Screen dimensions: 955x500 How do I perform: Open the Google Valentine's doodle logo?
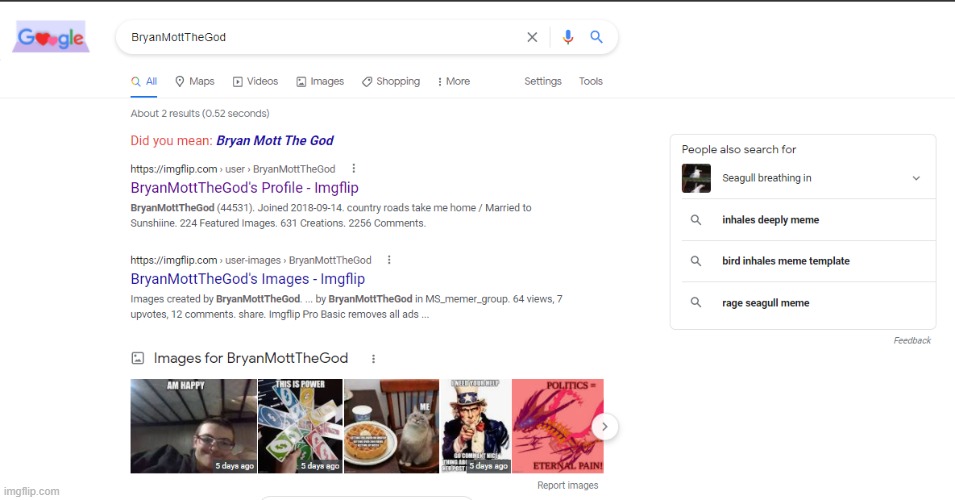51,37
